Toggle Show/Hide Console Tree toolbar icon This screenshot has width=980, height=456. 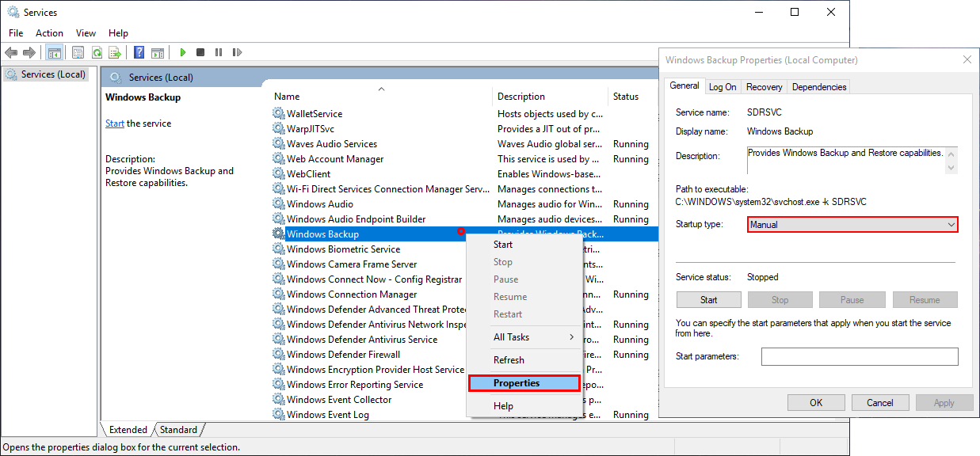(55, 52)
